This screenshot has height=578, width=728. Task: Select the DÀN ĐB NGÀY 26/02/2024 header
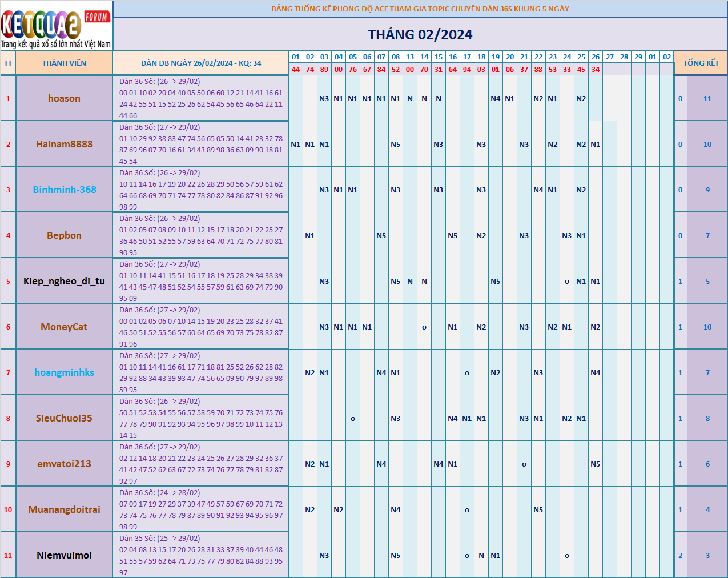(200, 63)
